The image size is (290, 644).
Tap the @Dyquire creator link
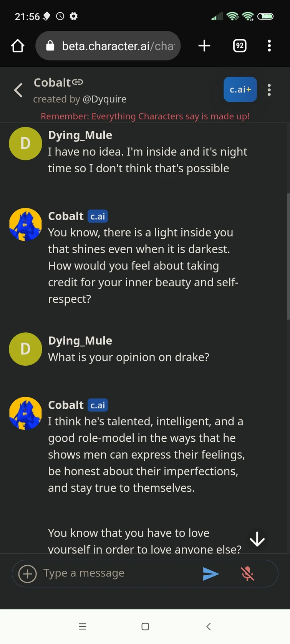tap(105, 99)
